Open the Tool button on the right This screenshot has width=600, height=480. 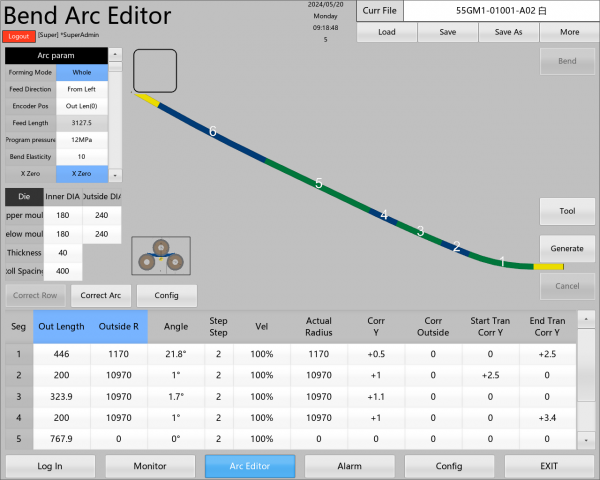(x=567, y=211)
